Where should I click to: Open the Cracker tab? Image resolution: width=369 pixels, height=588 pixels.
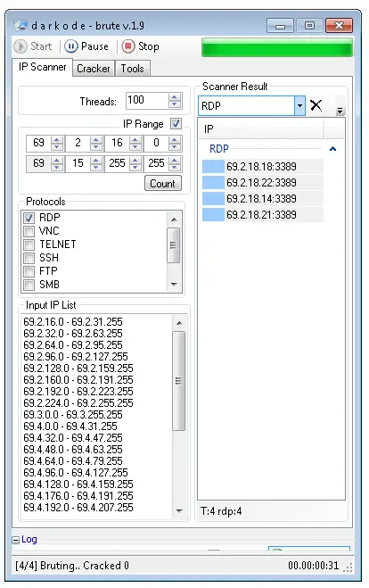[94, 69]
